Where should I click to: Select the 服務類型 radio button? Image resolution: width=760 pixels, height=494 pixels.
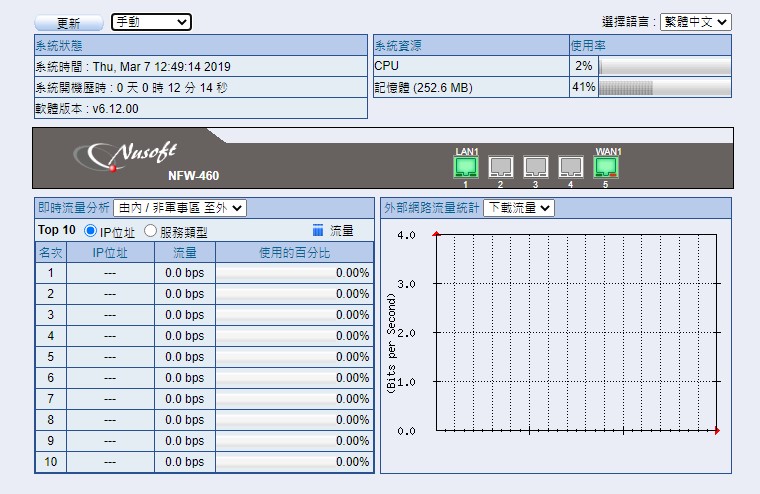coord(151,231)
